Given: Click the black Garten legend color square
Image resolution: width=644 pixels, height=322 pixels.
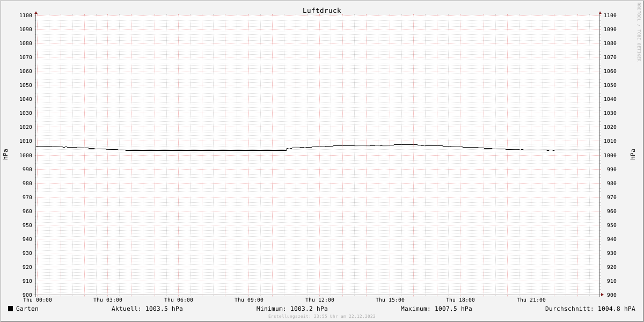Looking at the screenshot, I should [10, 309].
